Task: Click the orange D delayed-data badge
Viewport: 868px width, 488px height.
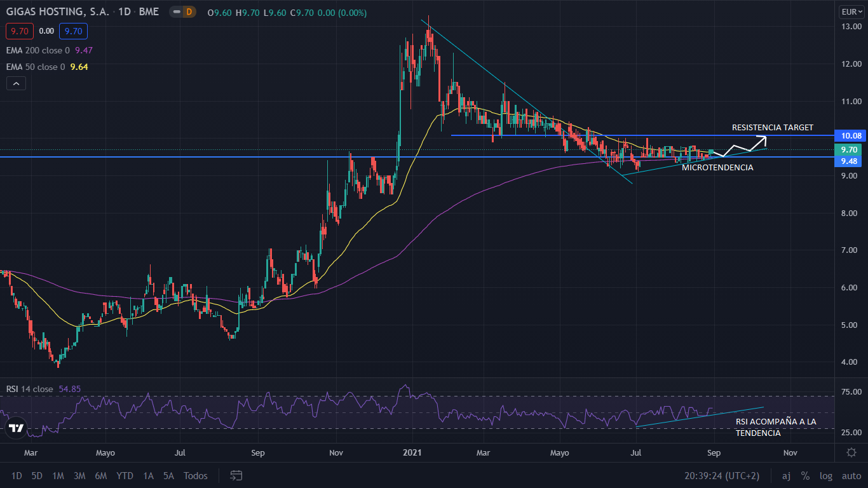Action: (189, 12)
